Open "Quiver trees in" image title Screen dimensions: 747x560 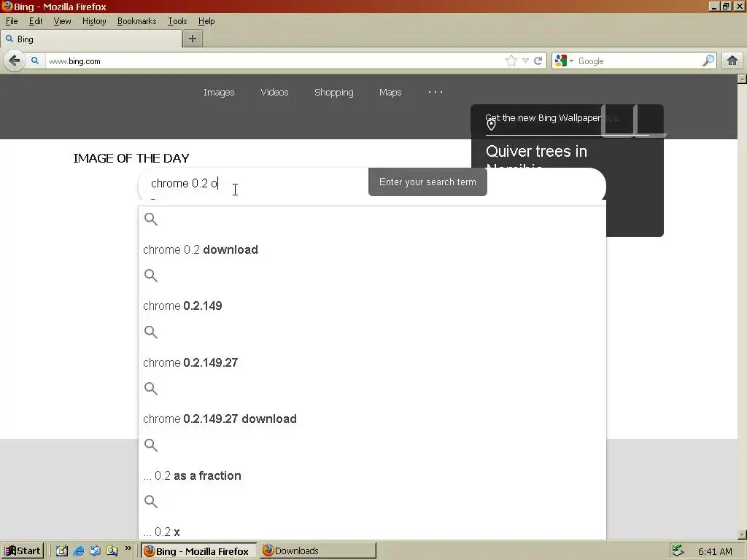pyautogui.click(x=536, y=152)
